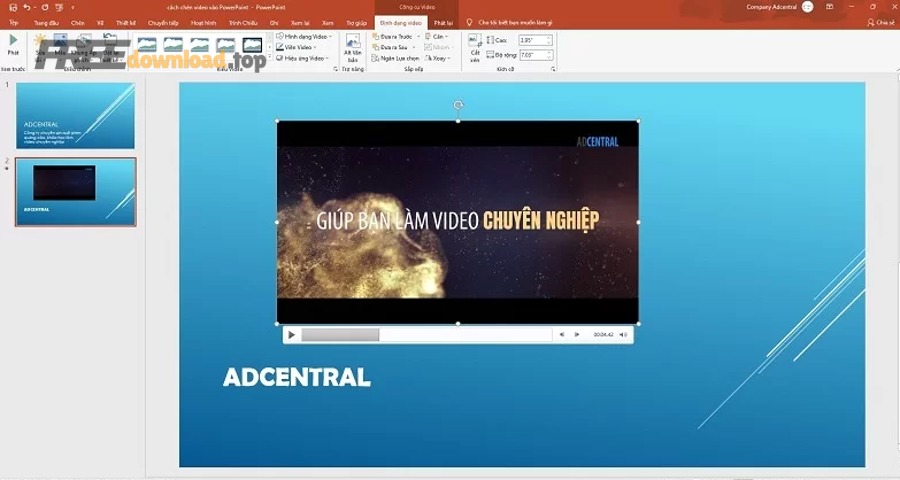Open the Trình Chiếu tab
The width and height of the screenshot is (900, 480).
pyautogui.click(x=243, y=23)
